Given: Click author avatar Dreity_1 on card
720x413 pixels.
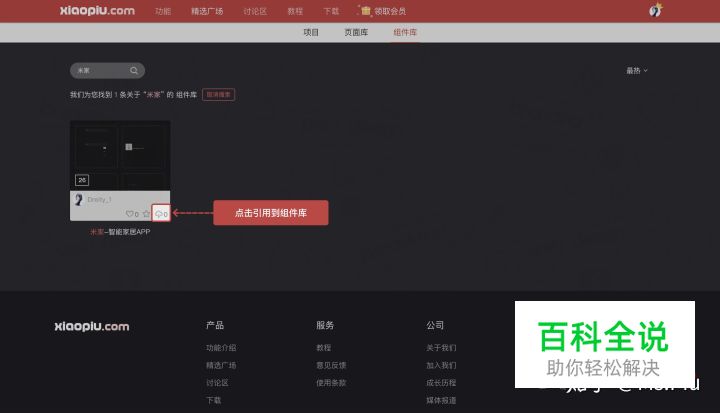Looking at the screenshot, I should (x=79, y=199).
